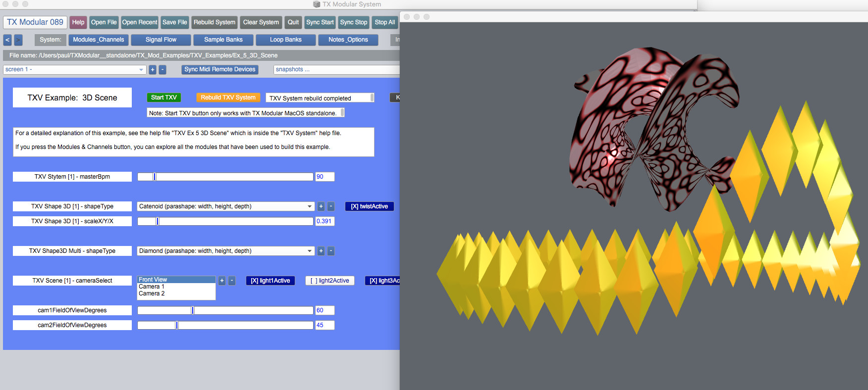Open the screen 1 dropdown
This screenshot has height=390, width=868.
pos(74,70)
